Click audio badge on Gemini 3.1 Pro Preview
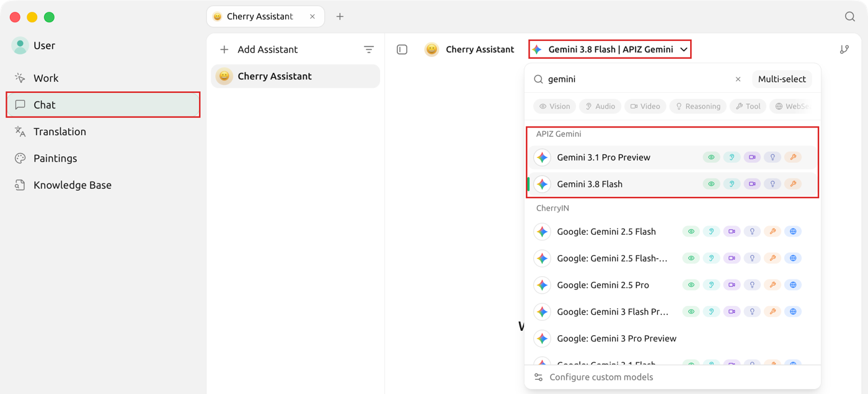The image size is (868, 394). click(732, 157)
